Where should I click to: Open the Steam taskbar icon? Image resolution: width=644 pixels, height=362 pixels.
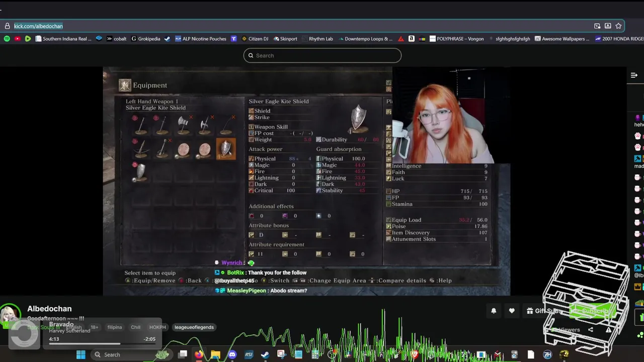pos(265,354)
